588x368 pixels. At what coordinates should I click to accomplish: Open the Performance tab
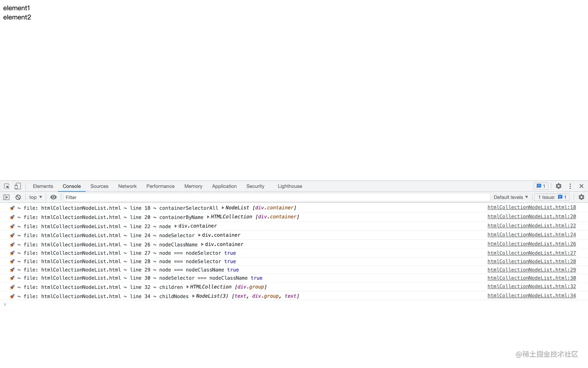pyautogui.click(x=160, y=186)
